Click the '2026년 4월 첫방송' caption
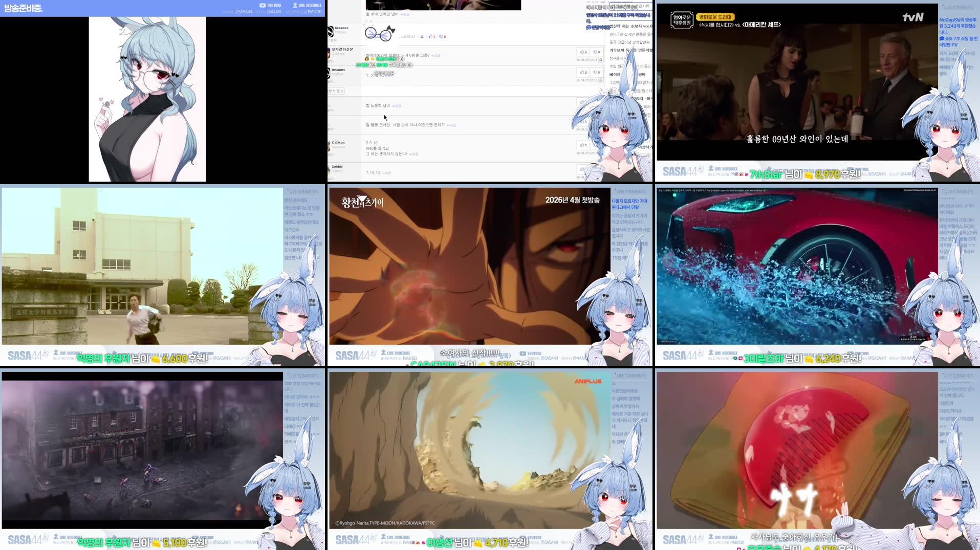 pyautogui.click(x=572, y=200)
